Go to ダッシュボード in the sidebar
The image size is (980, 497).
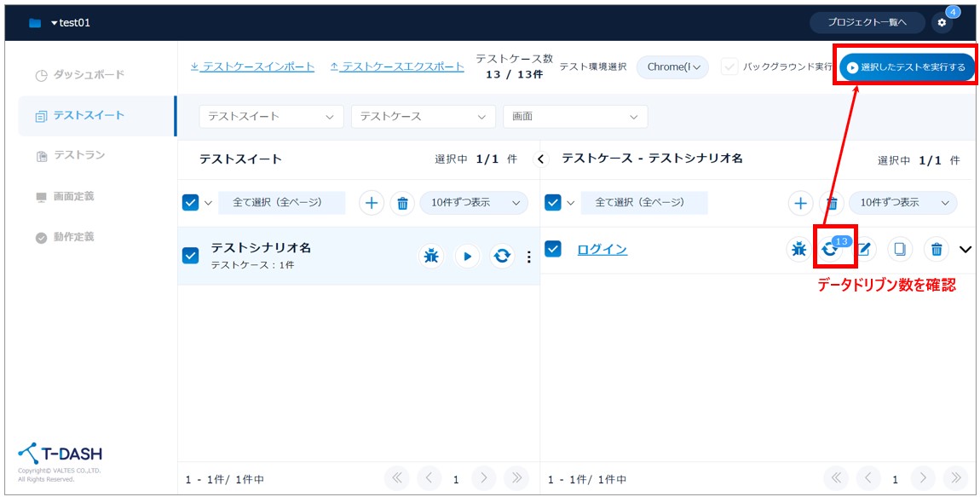pos(89,75)
